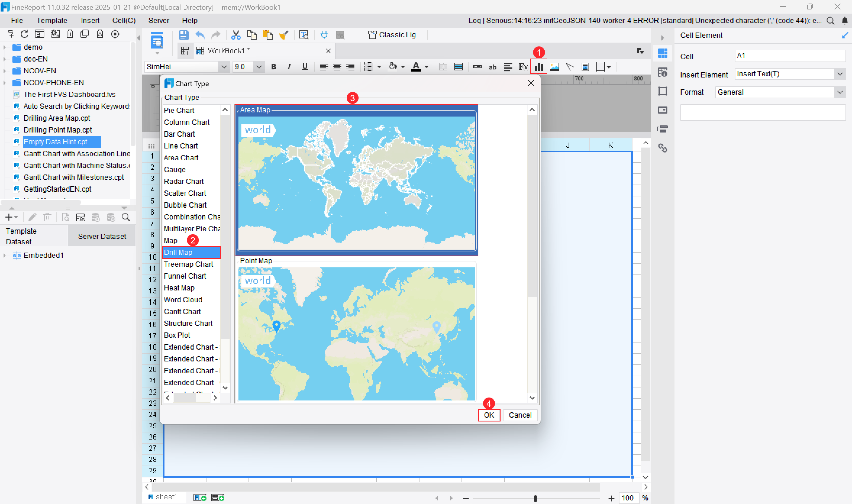Click zoom in plus button

pos(611,498)
